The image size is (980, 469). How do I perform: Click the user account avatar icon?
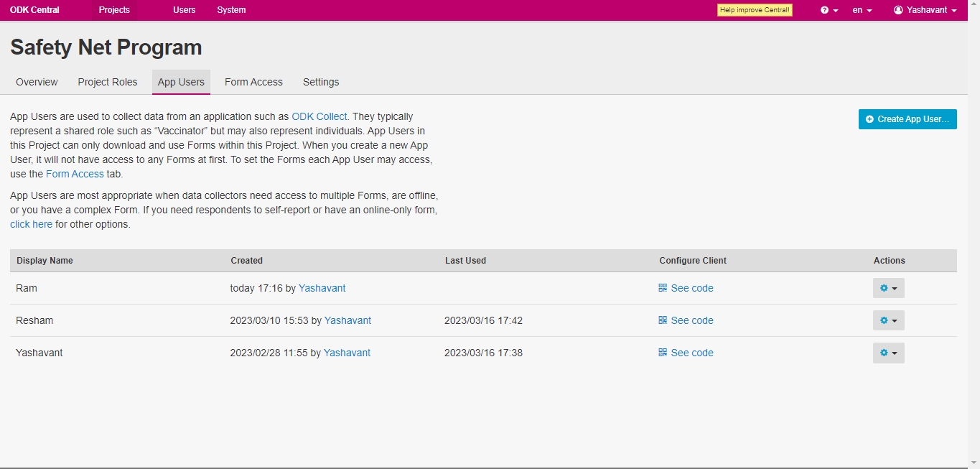click(x=898, y=10)
